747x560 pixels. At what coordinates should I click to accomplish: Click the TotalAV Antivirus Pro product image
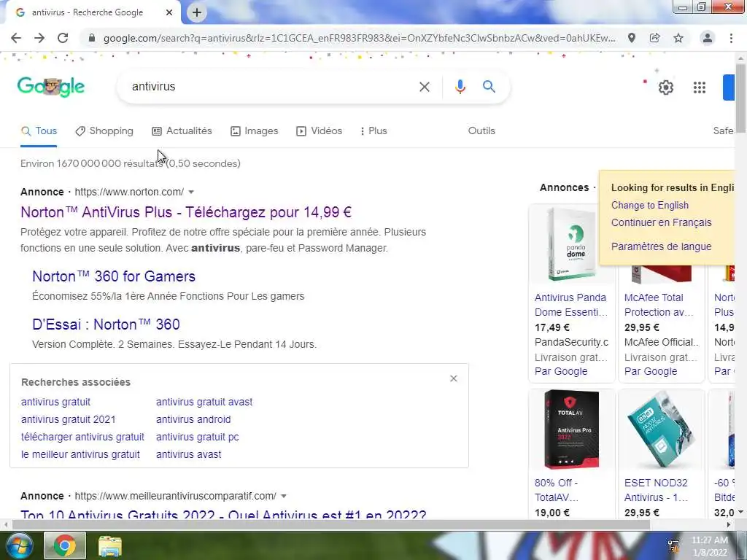click(572, 429)
